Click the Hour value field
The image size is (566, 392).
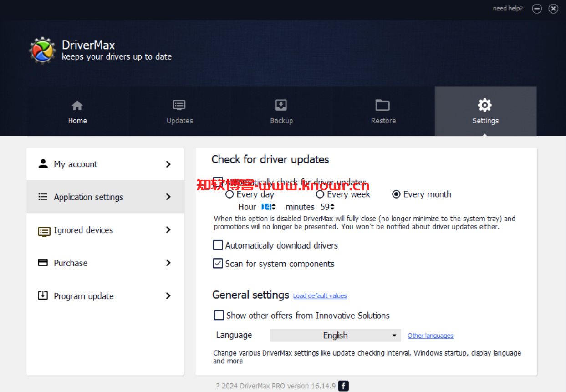pyautogui.click(x=266, y=207)
